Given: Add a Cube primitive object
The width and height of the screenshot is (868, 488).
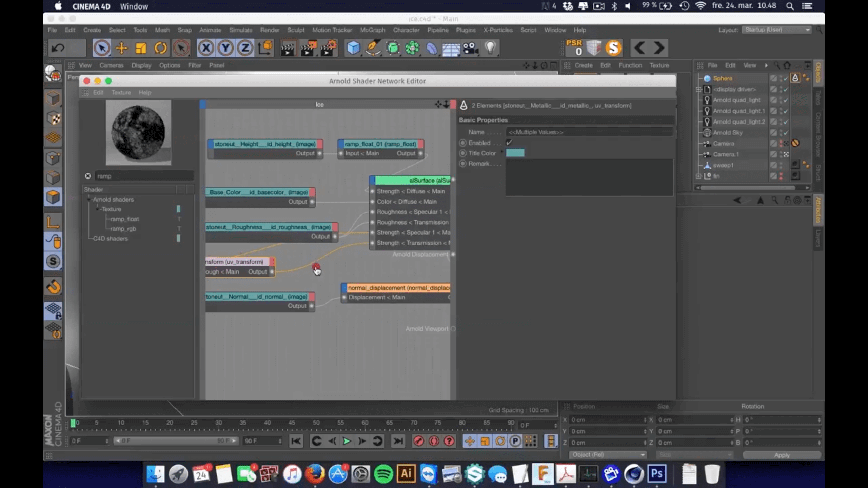Looking at the screenshot, I should click(x=353, y=48).
